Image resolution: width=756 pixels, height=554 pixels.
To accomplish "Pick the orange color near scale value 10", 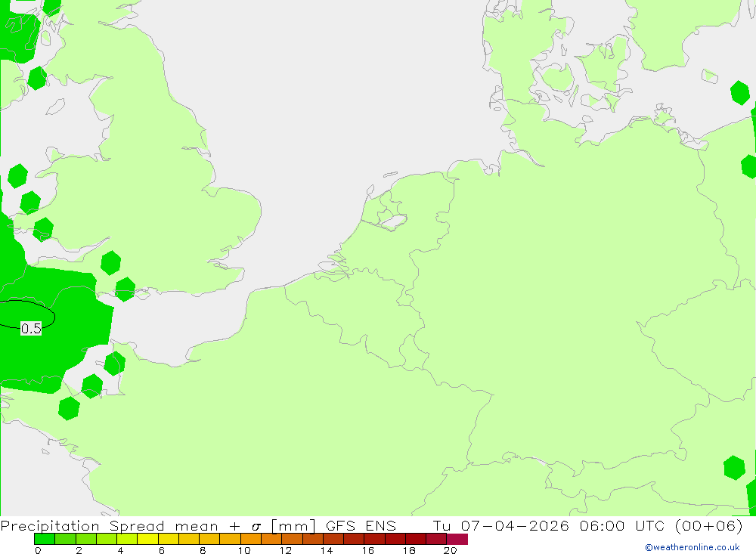I will tap(251, 539).
